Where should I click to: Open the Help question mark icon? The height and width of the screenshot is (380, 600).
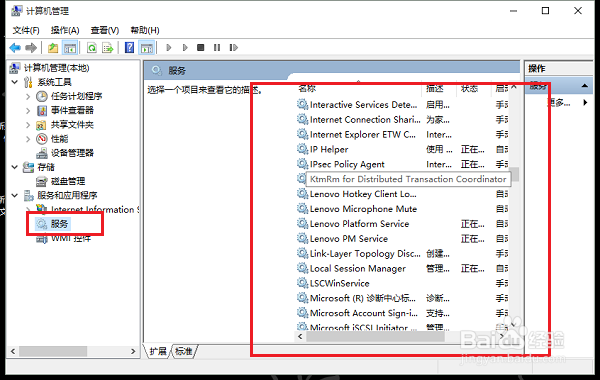pyautogui.click(x=130, y=48)
